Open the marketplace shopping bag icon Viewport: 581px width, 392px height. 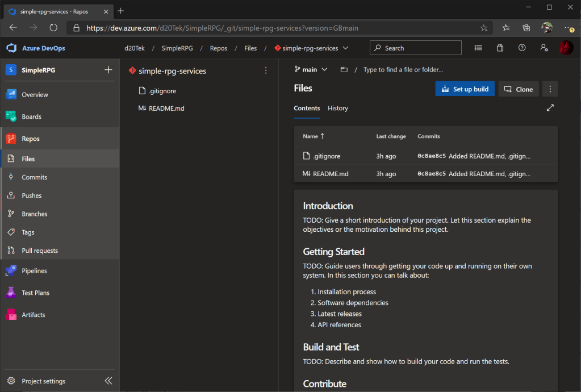500,48
